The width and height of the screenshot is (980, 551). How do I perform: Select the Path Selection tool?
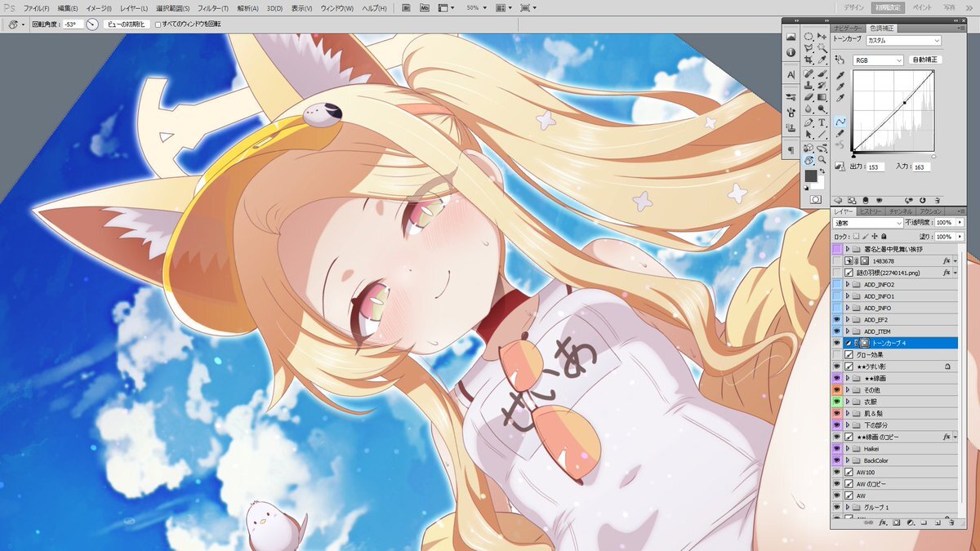pos(808,135)
